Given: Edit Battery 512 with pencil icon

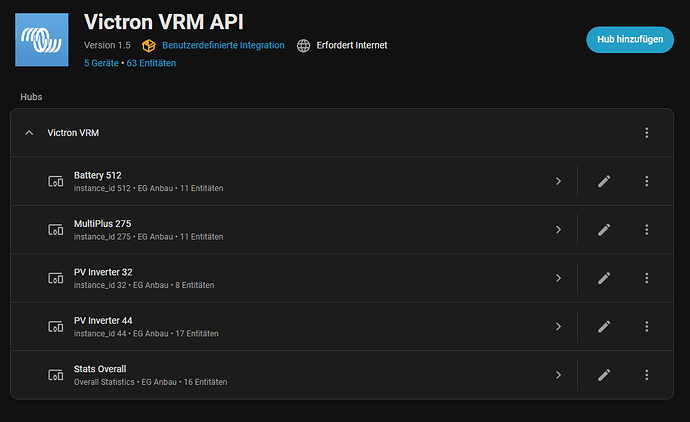Looking at the screenshot, I should [604, 181].
